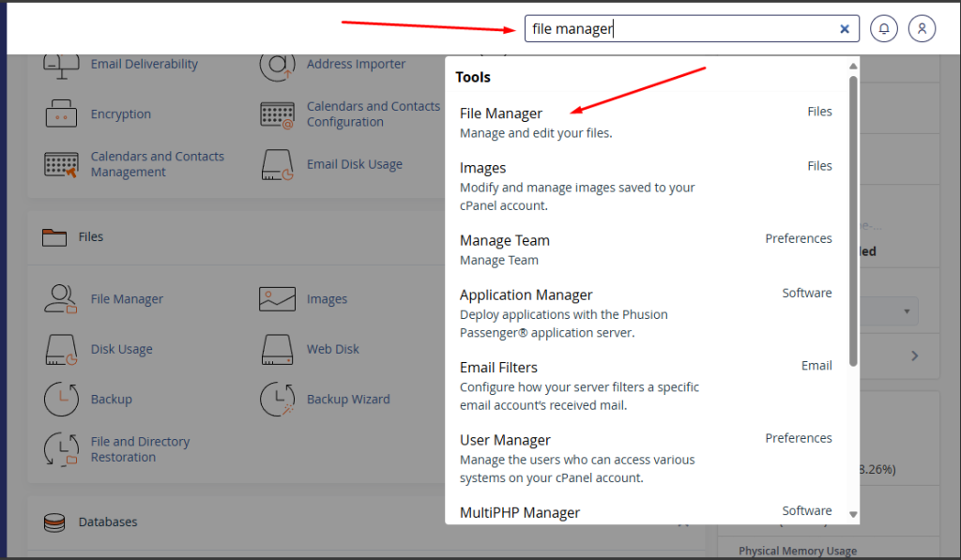Open Email Deliverability
961x560 pixels.
pyautogui.click(x=143, y=64)
